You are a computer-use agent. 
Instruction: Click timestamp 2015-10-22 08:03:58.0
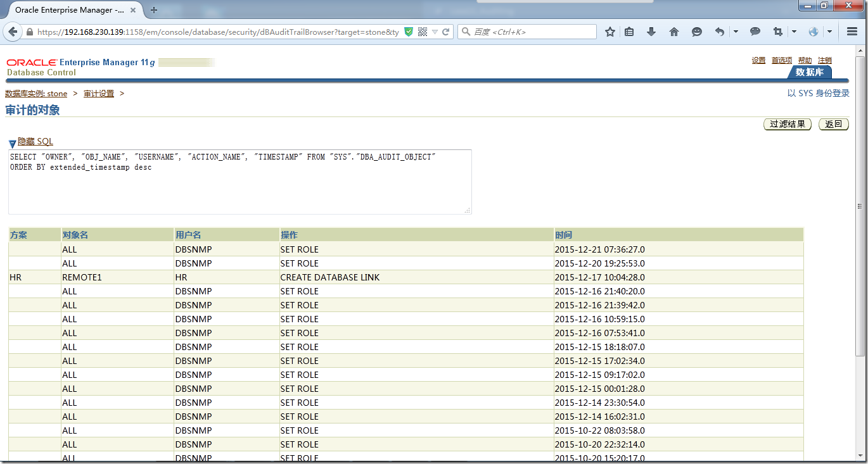click(599, 430)
